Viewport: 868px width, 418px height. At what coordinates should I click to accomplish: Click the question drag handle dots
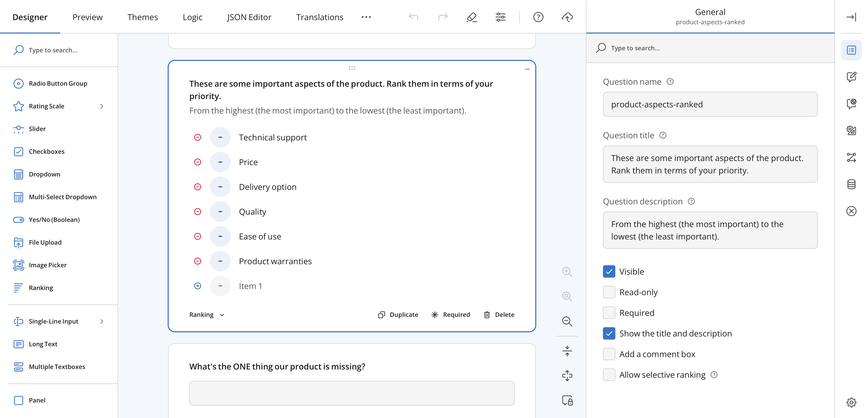click(x=352, y=68)
